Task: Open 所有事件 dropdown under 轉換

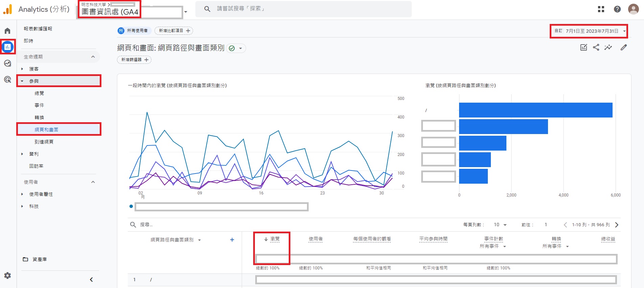Action: tap(556, 246)
